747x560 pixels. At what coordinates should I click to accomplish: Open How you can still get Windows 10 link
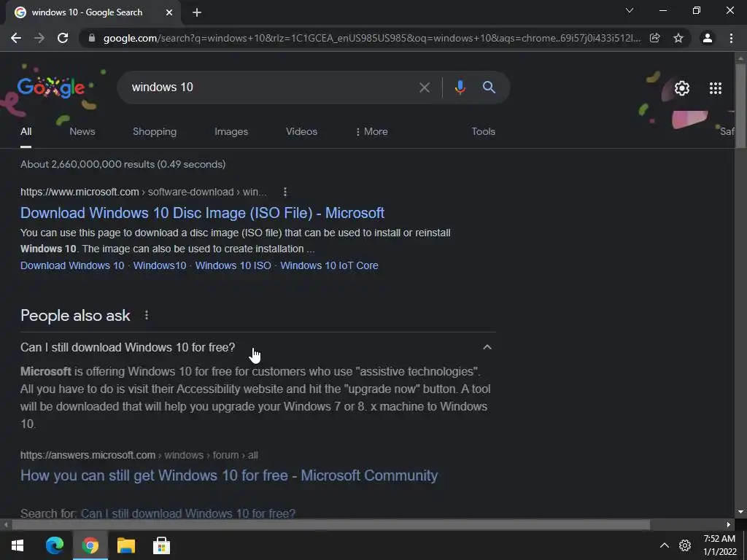pyautogui.click(x=229, y=475)
